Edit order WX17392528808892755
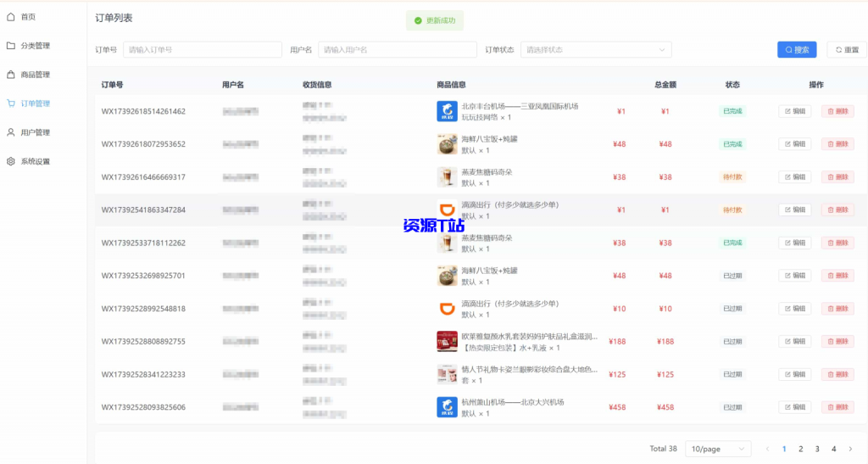Image resolution: width=868 pixels, height=464 pixels. tap(794, 342)
